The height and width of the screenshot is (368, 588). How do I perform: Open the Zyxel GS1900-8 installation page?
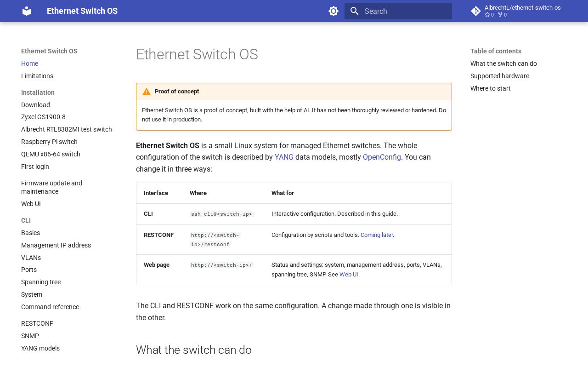43,117
